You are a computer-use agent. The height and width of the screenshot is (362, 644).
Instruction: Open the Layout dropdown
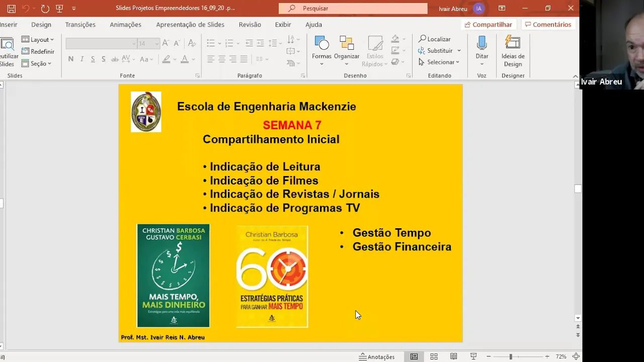tap(38, 39)
